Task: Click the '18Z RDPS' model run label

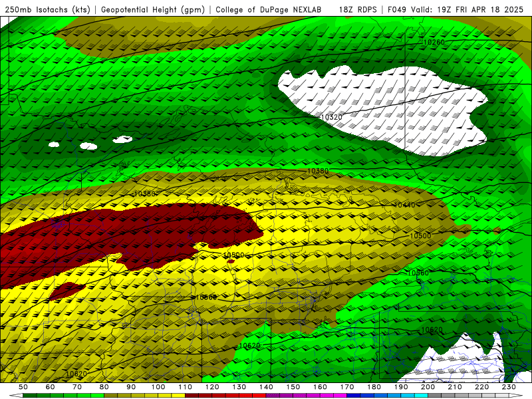Action: 358,10
